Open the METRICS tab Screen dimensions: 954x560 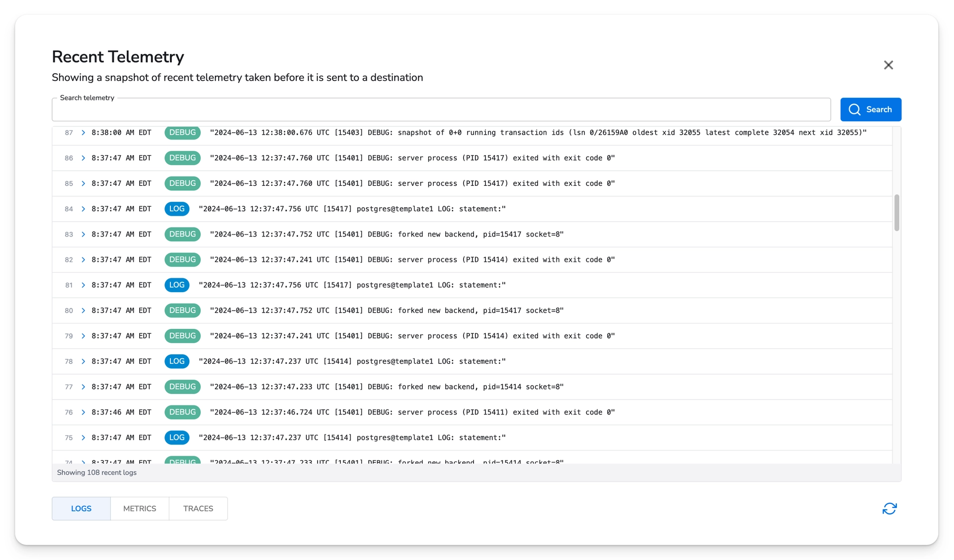coord(140,508)
